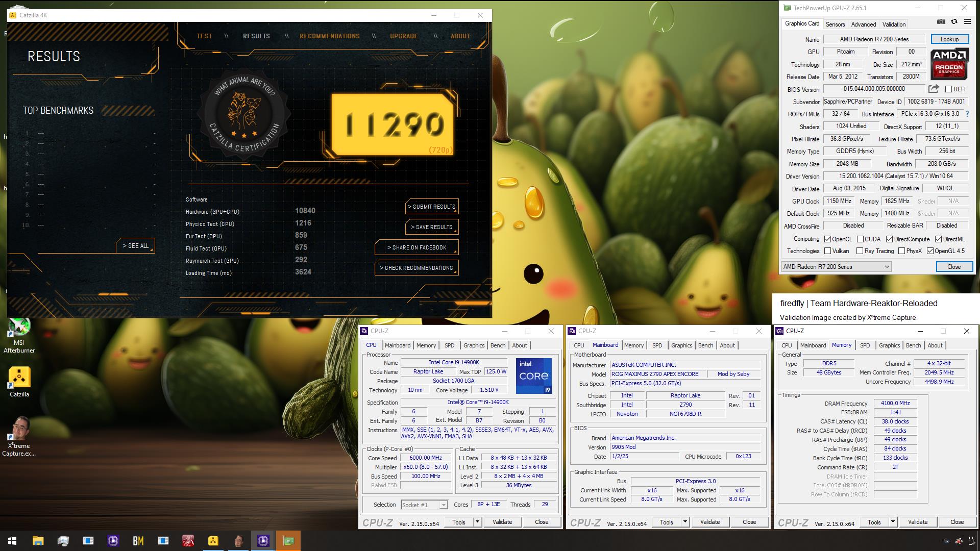980x551 pixels.
Task: Click SEE ALL under Top Benchmarks
Action: point(135,246)
